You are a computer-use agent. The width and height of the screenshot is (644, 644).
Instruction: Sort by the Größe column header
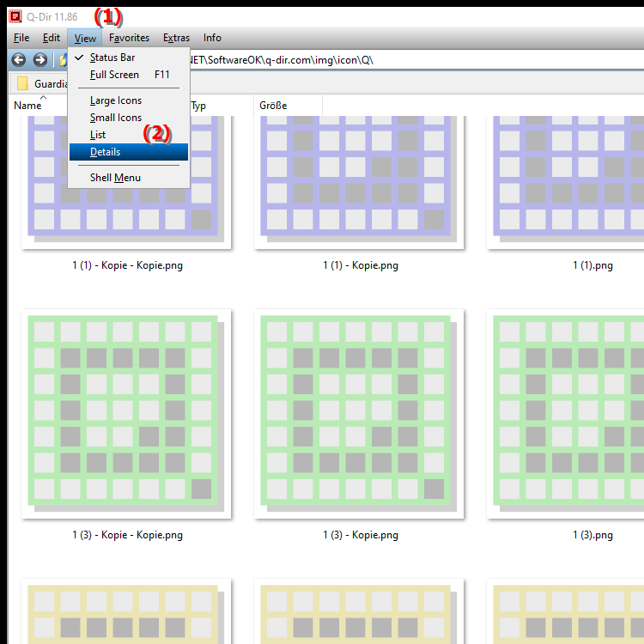tap(289, 106)
